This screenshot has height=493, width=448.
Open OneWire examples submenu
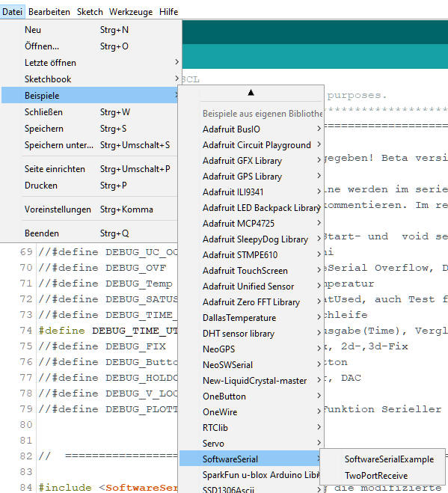click(x=251, y=412)
